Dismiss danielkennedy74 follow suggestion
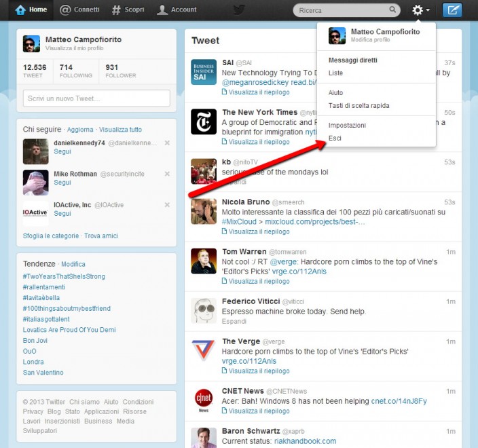The height and width of the screenshot is (448, 478). pos(167,143)
